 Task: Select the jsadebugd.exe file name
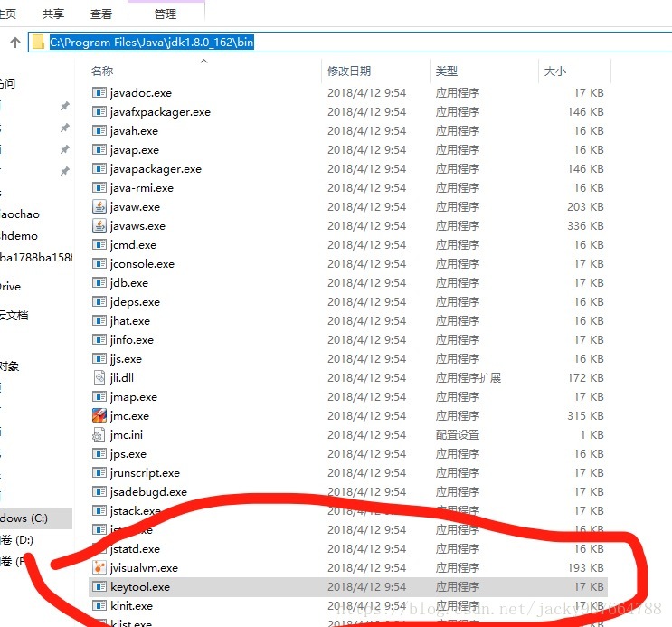click(148, 492)
